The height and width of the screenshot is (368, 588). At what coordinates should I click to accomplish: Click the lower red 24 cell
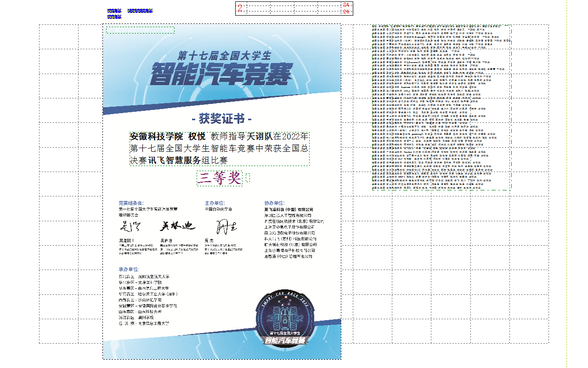click(346, 11)
